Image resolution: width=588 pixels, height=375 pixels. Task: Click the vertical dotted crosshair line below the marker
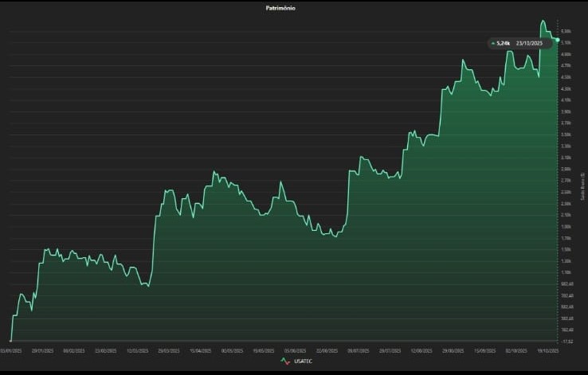(558, 199)
